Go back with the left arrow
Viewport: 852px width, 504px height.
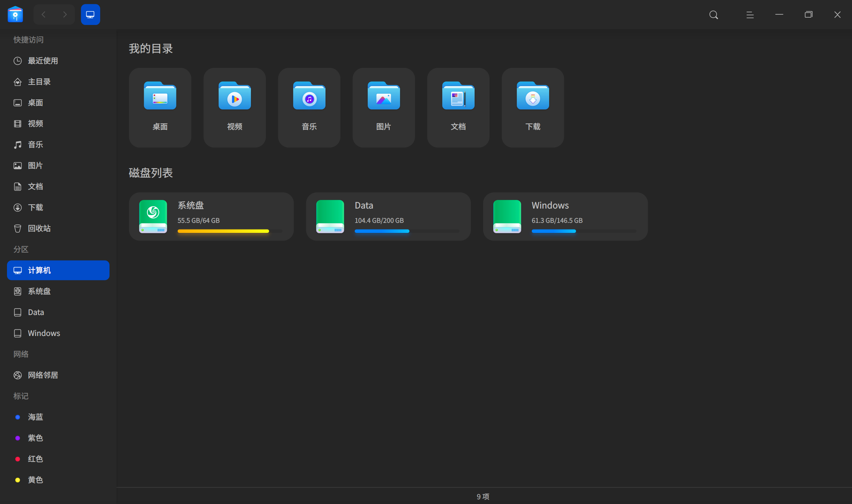pos(44,15)
